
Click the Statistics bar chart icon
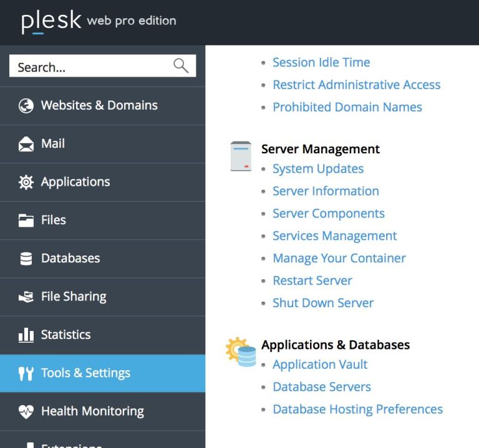click(x=26, y=335)
